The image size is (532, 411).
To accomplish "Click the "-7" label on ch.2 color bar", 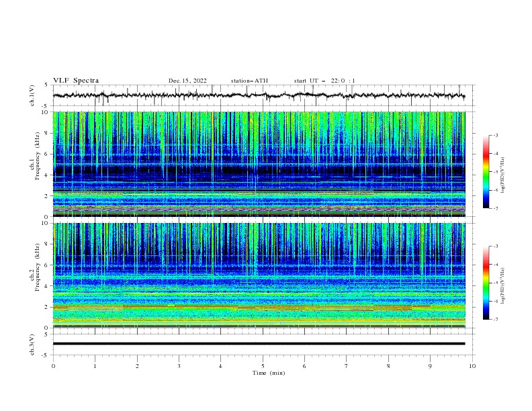I will (496, 320).
